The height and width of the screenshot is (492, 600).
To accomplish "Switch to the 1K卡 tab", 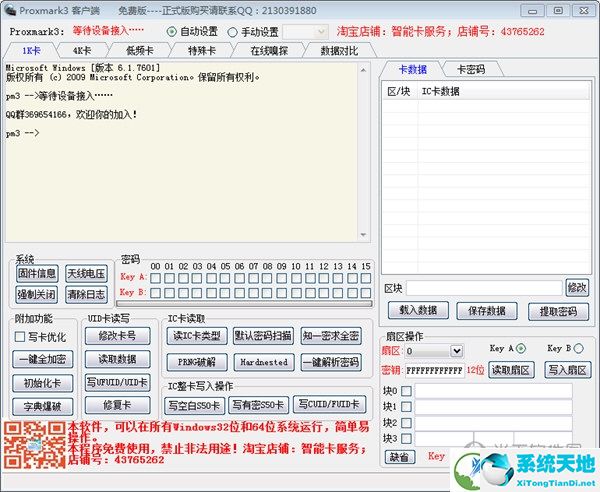I will tap(31, 51).
